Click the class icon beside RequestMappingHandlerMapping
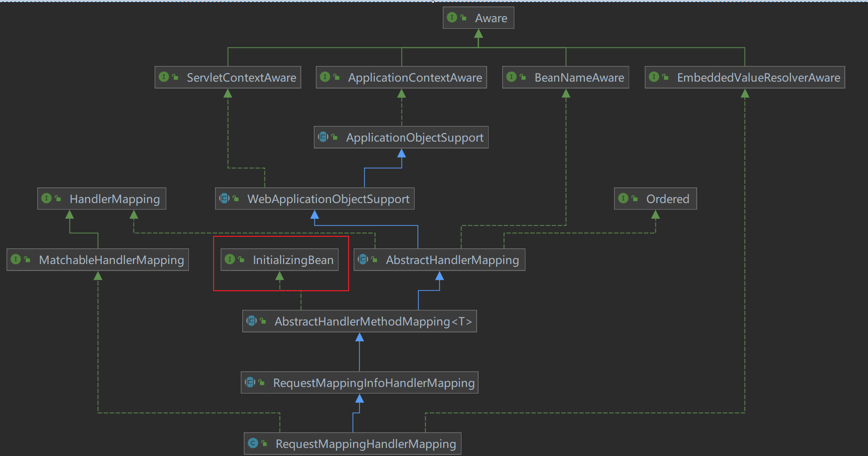This screenshot has height=456, width=868. [253, 443]
